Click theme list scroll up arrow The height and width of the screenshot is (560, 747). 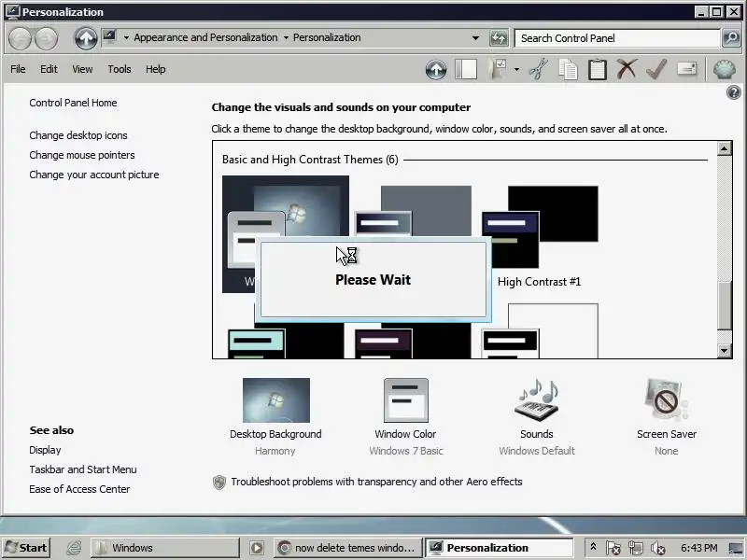pos(725,148)
